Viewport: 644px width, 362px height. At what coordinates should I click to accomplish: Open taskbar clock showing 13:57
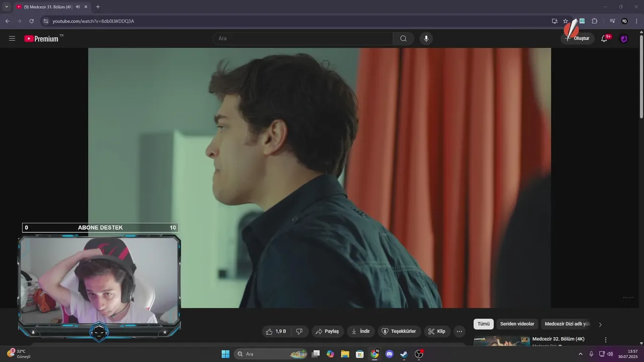628,354
